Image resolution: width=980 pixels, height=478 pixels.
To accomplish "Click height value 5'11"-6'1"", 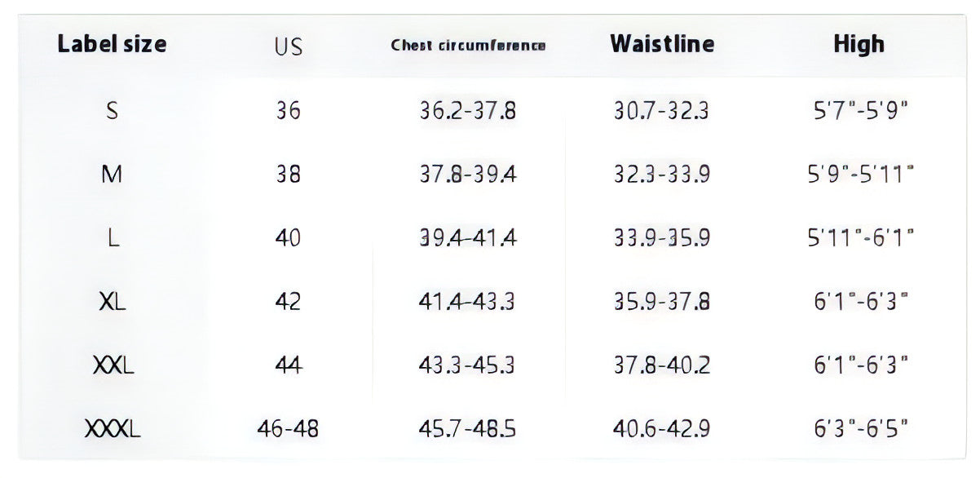I will click(x=861, y=237).
